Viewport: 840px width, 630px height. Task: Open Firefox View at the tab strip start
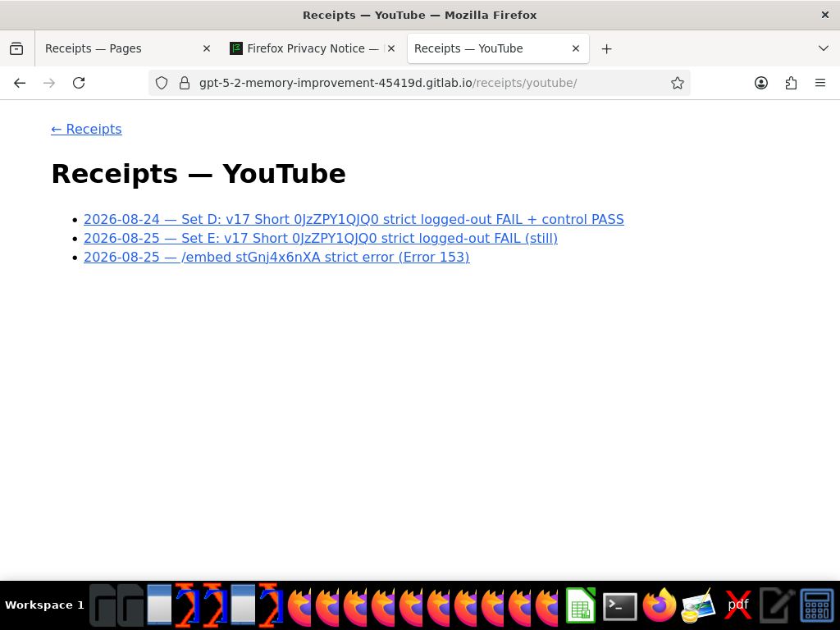(16, 48)
